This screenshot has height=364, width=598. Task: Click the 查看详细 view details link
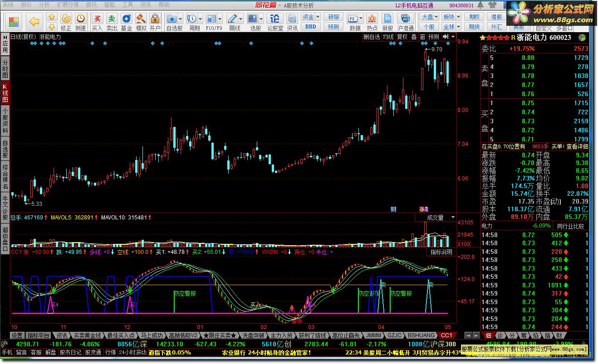pyautogui.click(x=577, y=146)
